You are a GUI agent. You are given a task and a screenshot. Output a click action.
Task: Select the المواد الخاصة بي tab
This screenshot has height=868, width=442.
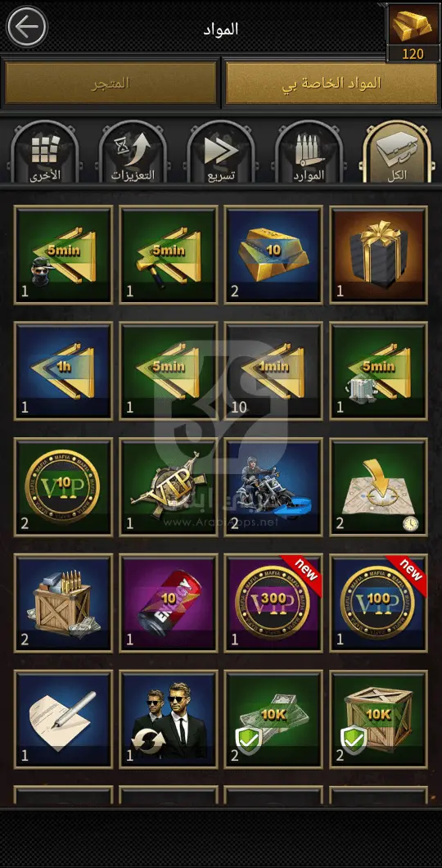tap(331, 83)
